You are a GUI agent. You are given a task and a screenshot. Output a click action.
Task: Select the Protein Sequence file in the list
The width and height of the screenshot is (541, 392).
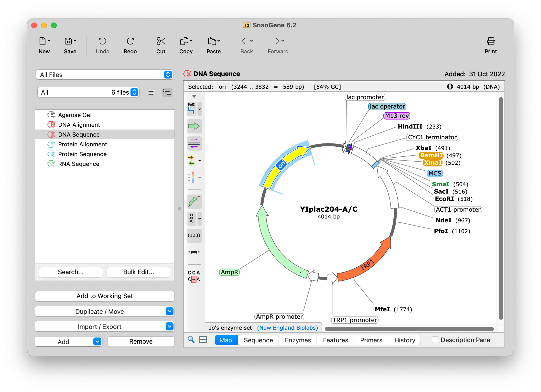pos(82,154)
